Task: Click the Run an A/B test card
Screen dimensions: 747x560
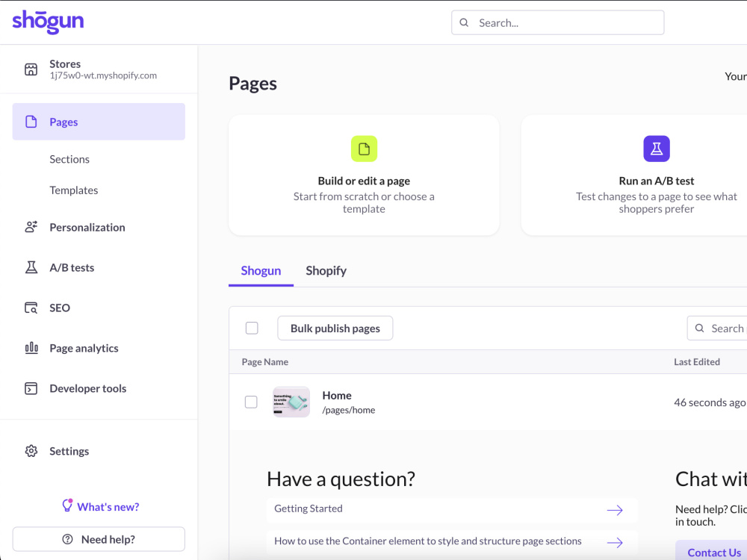Action: coord(634,175)
